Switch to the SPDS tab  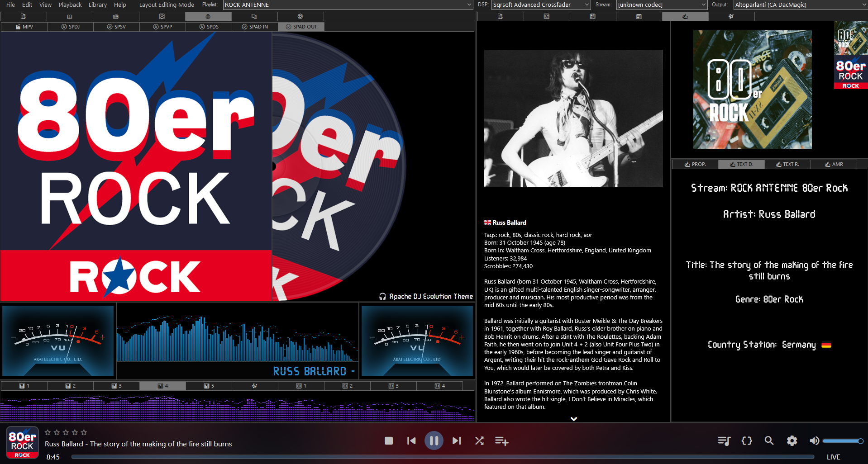209,27
